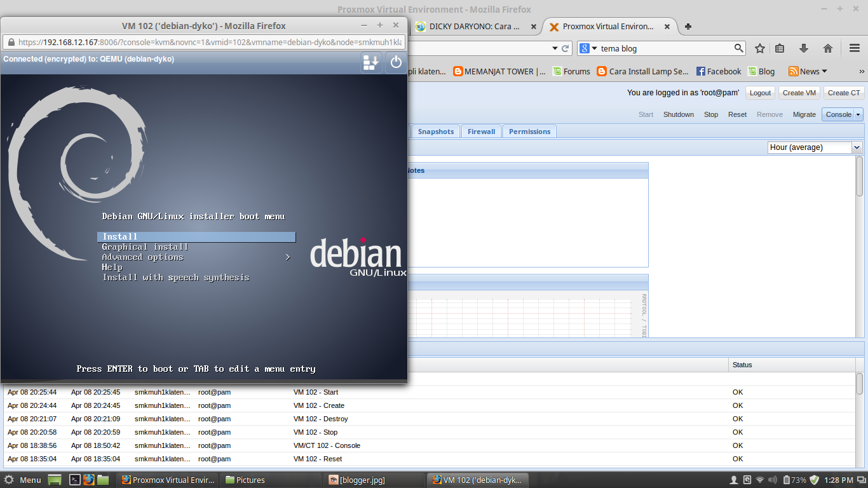Open the Firefox downloads arrow icon
Image resolution: width=868 pixels, height=488 pixels.
(804, 48)
